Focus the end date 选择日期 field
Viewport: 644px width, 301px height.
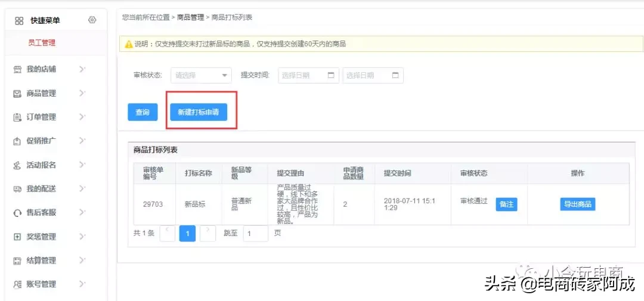(373, 76)
